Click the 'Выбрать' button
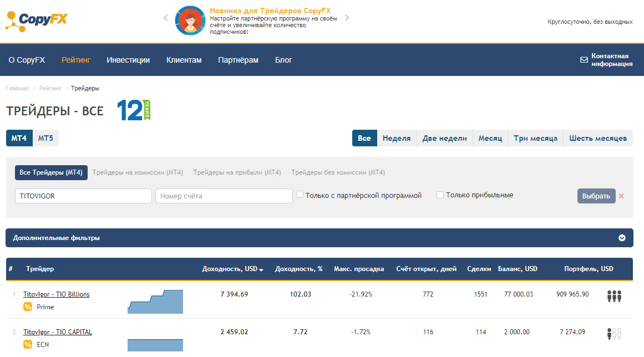Viewport: 644px width, 357px height. click(596, 196)
